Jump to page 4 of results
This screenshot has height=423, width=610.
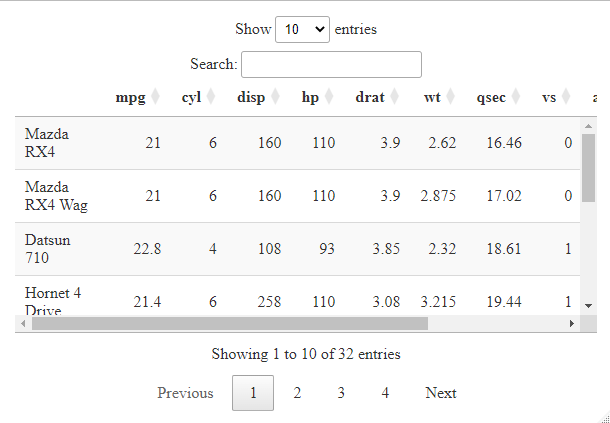point(385,393)
